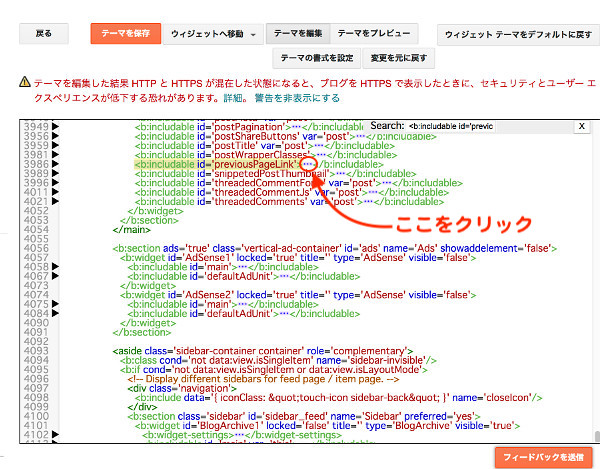Image resolution: width=600 pixels, height=469 pixels.
Task: Expand fold arrow at line 4021
Action: [x=55, y=201]
